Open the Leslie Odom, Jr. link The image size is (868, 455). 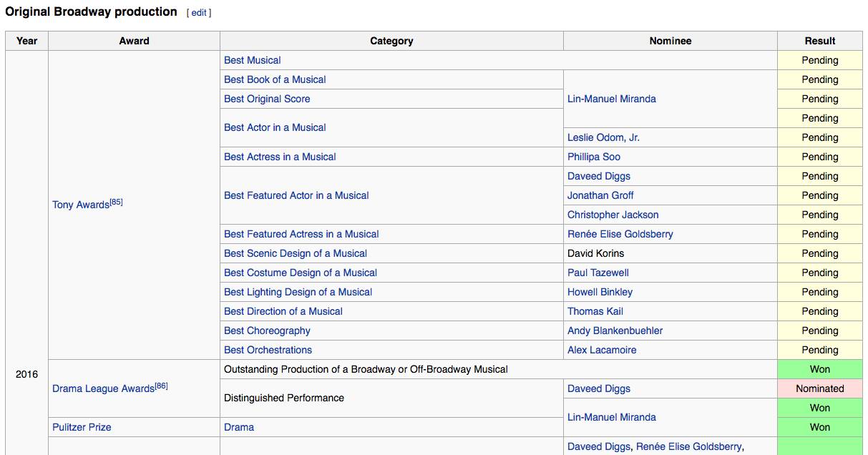point(603,137)
